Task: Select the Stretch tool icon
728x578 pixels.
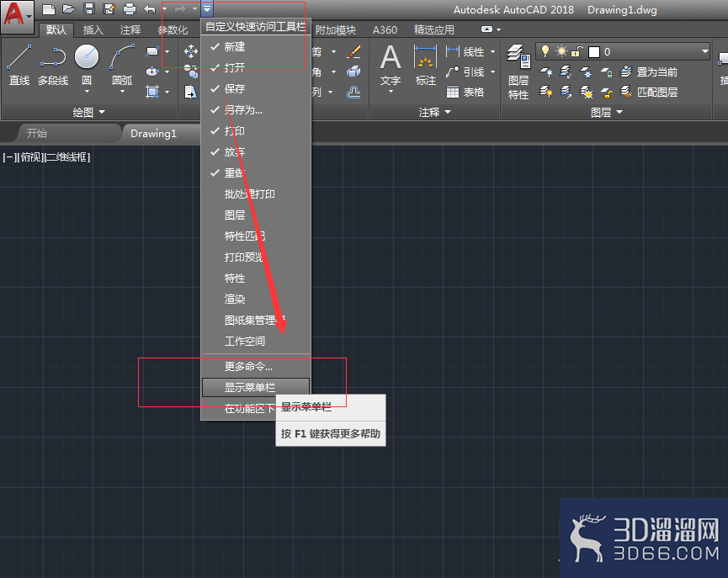Action: click(191, 92)
